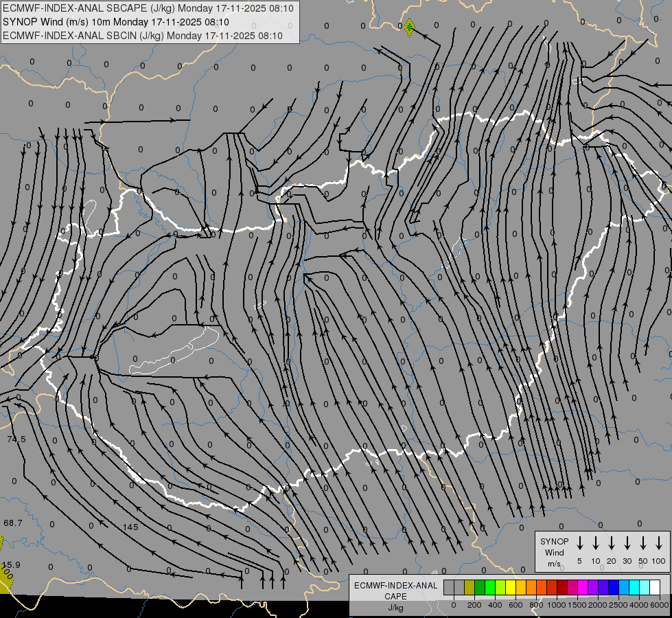672x618 pixels.
Task: Click the orange swatch above 800 label
Action: point(531,587)
